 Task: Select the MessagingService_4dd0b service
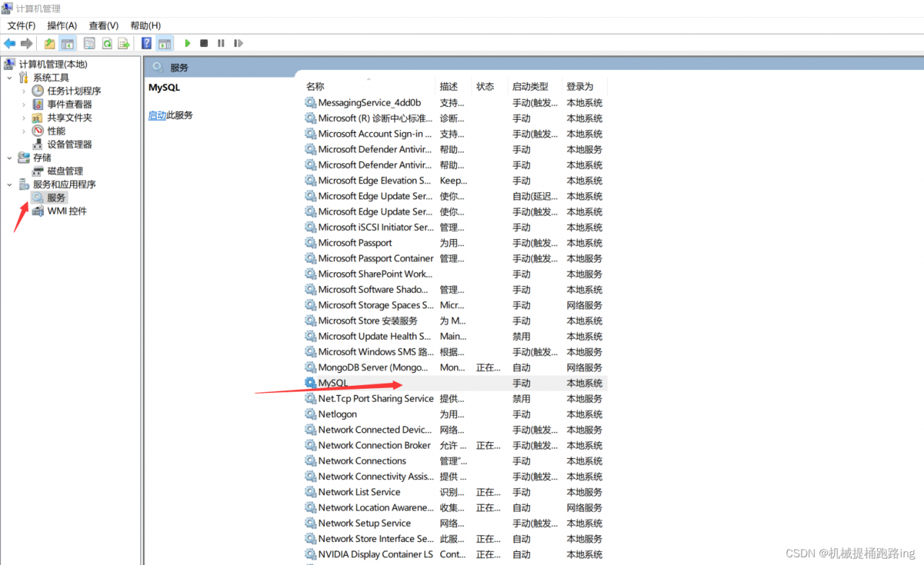point(455,103)
